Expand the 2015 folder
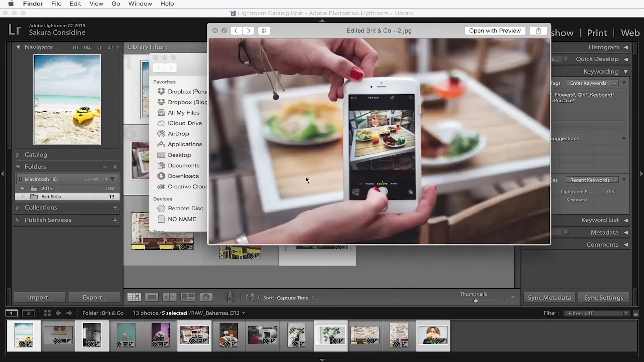The image size is (644, 362). tap(23, 188)
